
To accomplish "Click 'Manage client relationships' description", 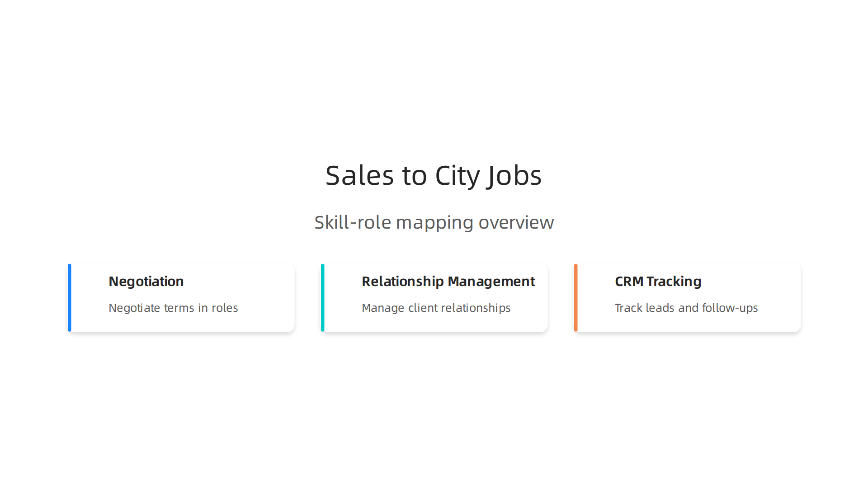I will [436, 308].
